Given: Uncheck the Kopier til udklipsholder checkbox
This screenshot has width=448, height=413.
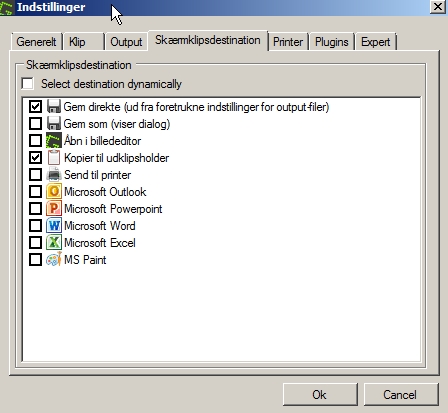Looking at the screenshot, I should coord(35,157).
